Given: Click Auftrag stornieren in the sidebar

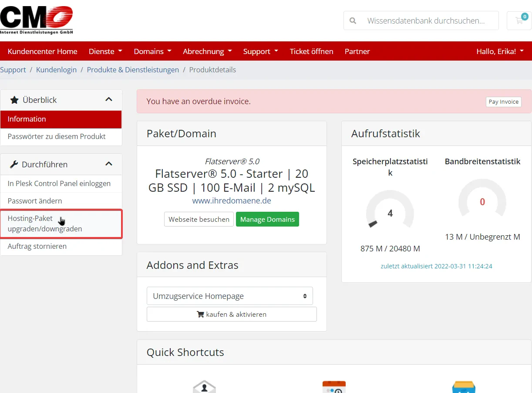Looking at the screenshot, I should point(61,246).
